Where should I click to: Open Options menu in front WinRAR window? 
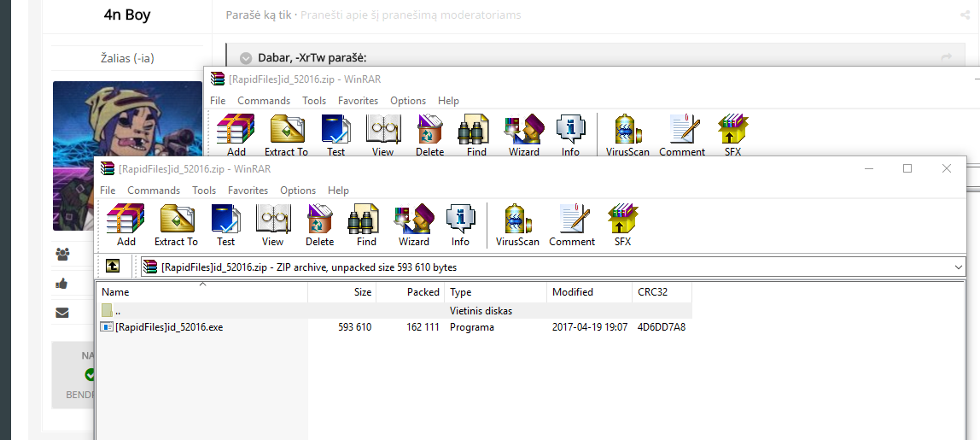point(297,191)
